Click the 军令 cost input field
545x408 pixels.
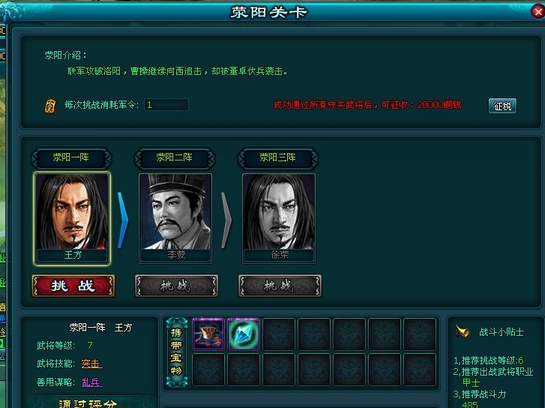(166, 105)
